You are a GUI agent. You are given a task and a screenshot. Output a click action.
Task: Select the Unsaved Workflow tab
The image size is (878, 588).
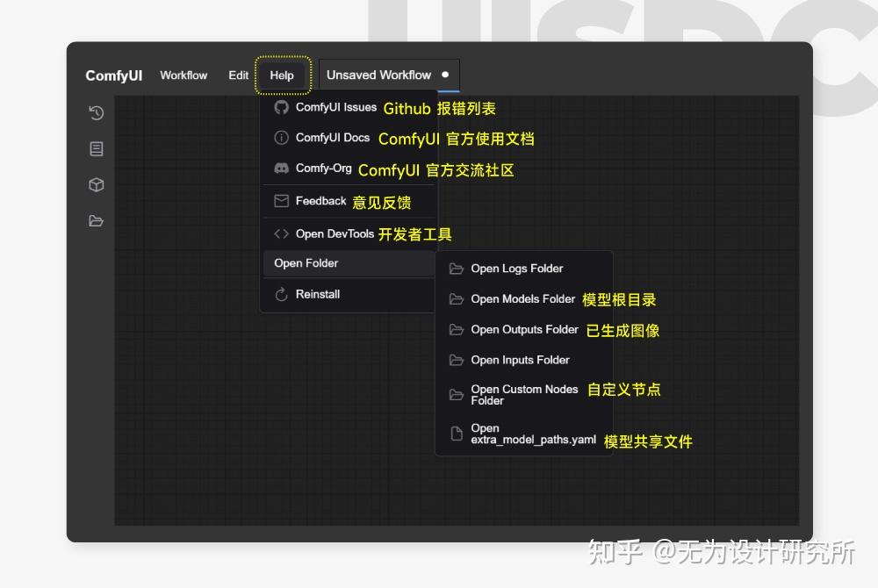tap(379, 75)
